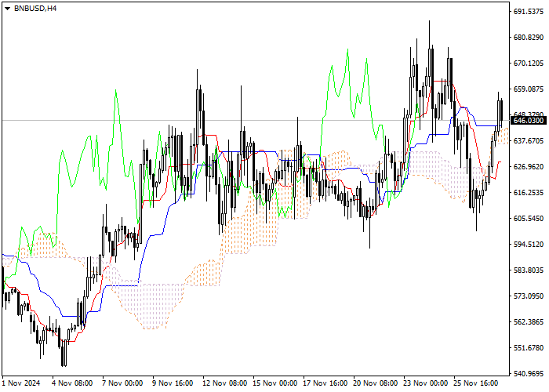Click the 562.3865 price axis label
This screenshot has height=392, width=549.
coord(529,321)
